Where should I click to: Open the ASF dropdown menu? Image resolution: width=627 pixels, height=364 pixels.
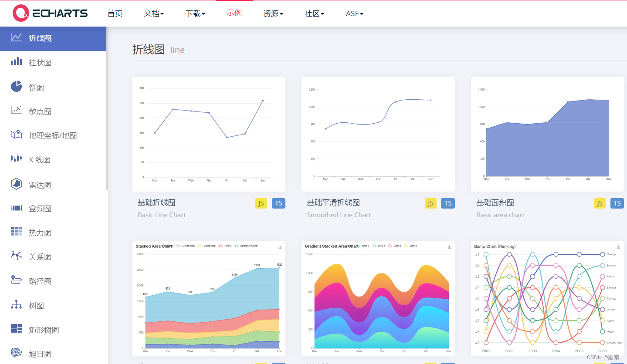354,13
